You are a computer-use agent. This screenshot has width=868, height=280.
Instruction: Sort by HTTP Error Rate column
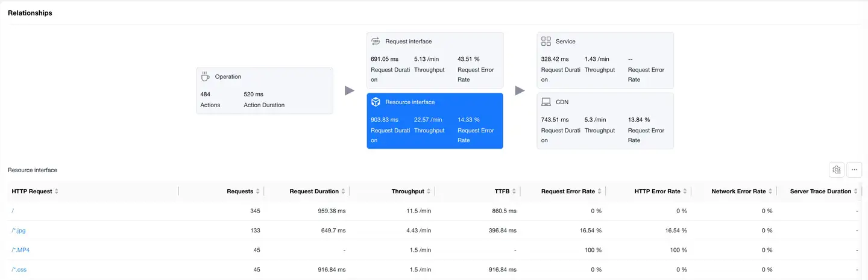pos(685,191)
